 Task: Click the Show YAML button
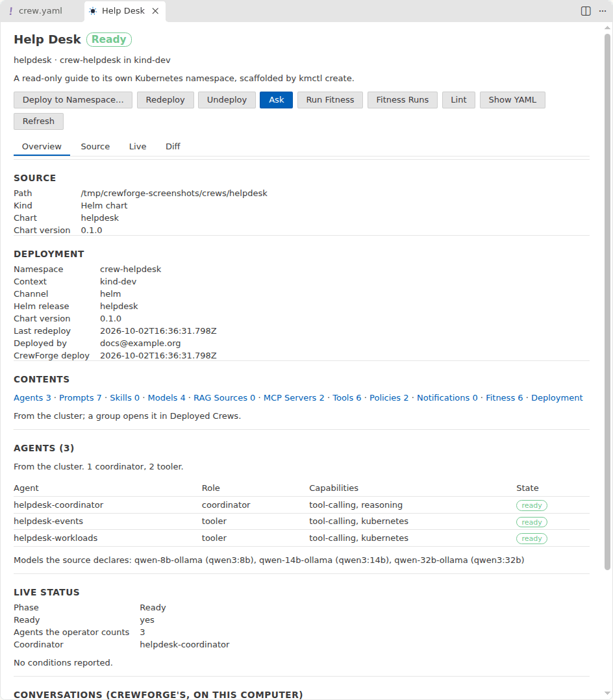512,99
